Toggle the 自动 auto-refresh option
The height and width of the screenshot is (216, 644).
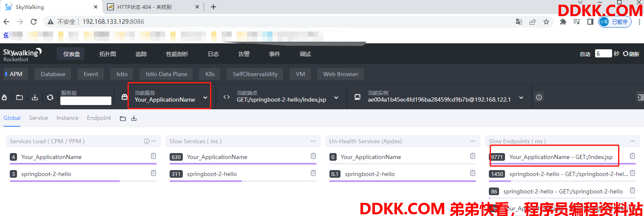pyautogui.click(x=585, y=54)
